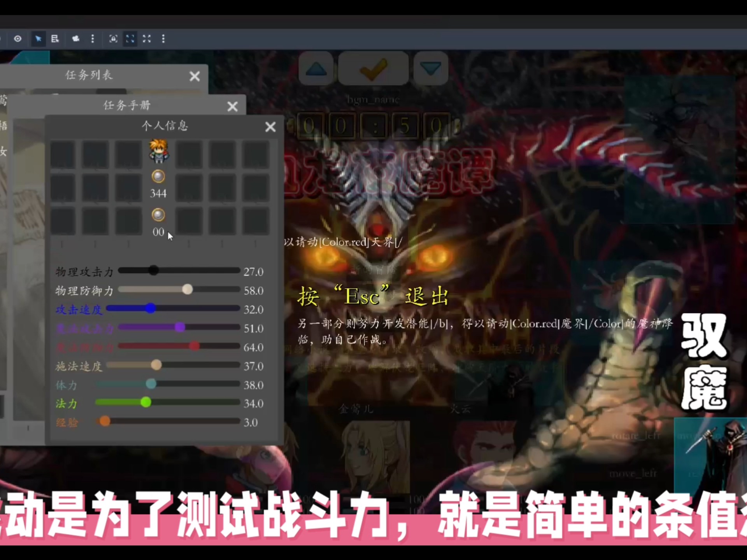Click the 任务手册 window title
The image size is (747, 560).
127,105
